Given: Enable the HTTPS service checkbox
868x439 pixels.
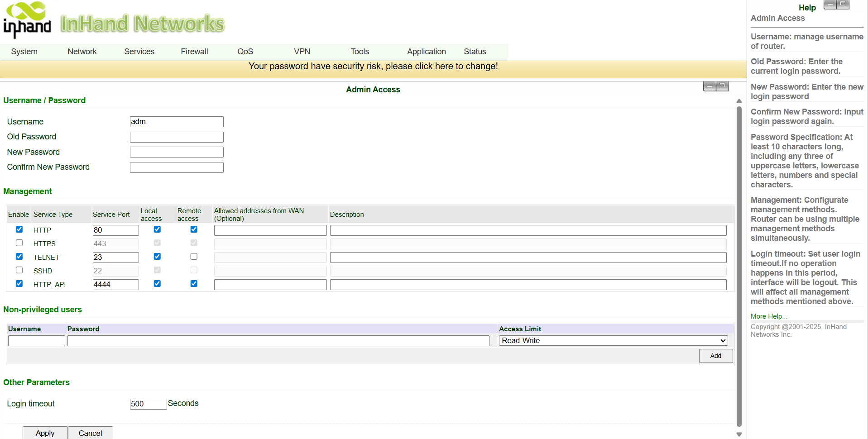Looking at the screenshot, I should 19,243.
